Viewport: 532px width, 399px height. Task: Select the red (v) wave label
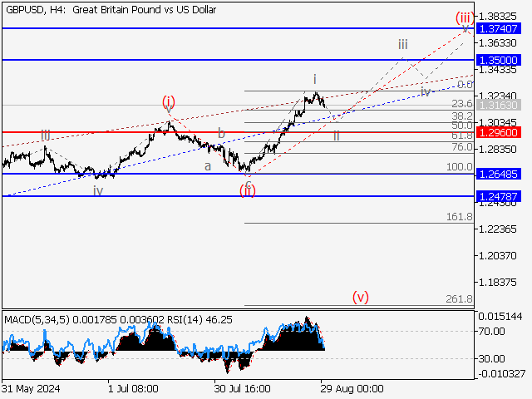360,297
